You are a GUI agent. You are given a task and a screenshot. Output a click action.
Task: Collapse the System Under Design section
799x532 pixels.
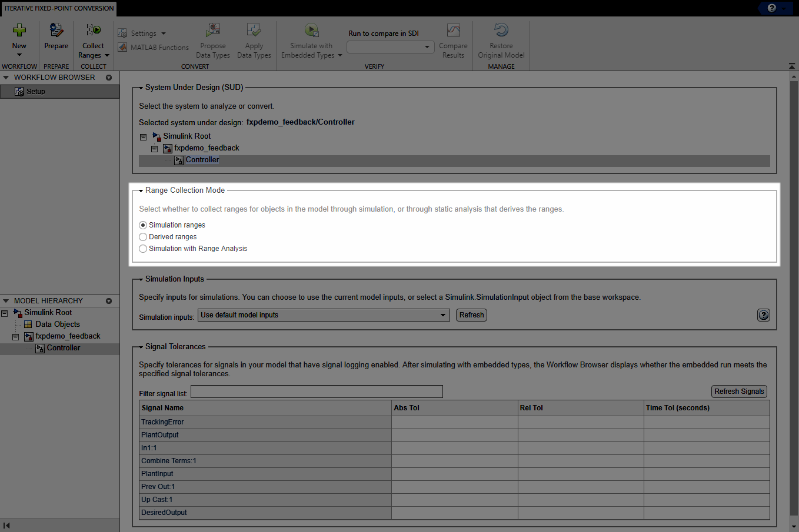point(140,87)
